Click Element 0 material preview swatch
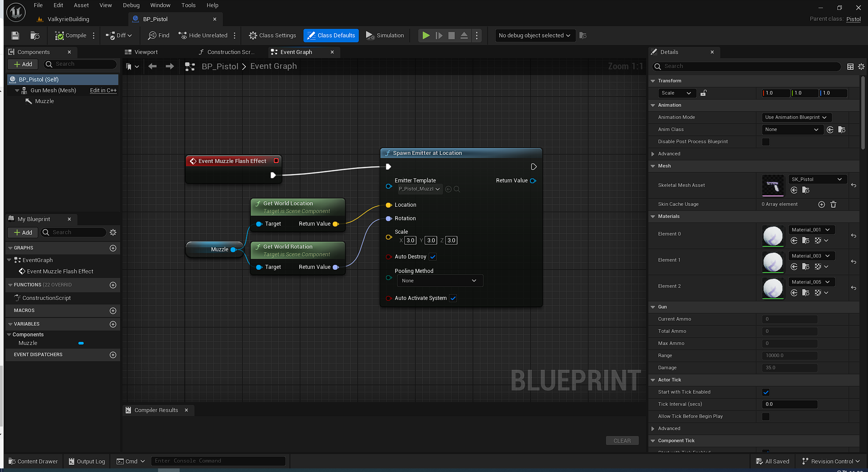868x472 pixels. coord(773,236)
